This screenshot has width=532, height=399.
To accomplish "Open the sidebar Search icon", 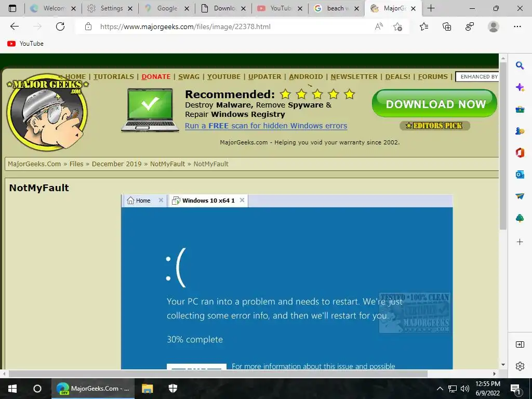I will click(520, 65).
